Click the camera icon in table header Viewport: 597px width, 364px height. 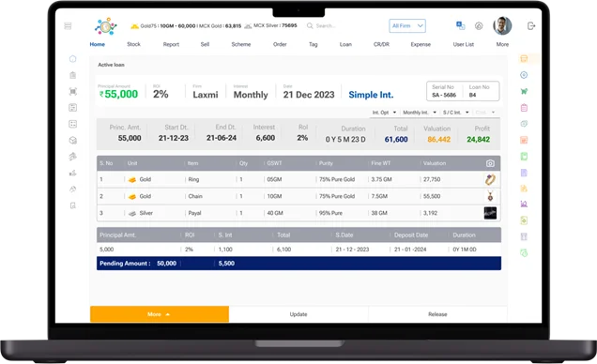tap(490, 163)
